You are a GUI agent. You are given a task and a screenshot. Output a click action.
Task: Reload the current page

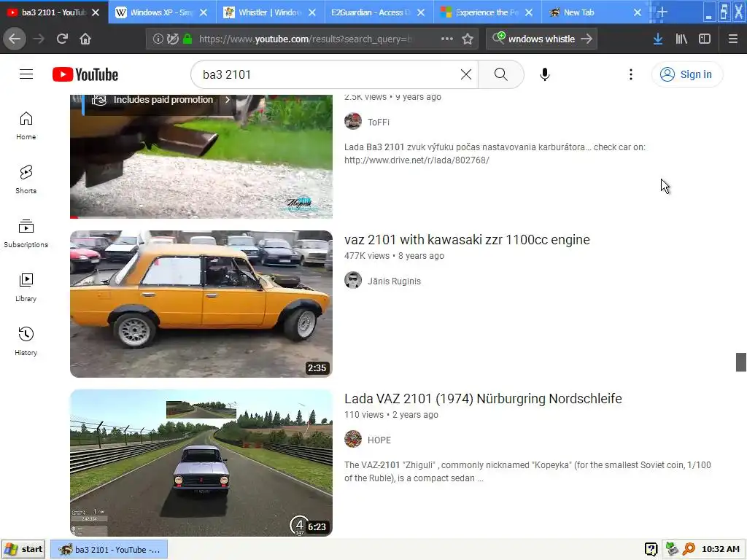[62, 39]
